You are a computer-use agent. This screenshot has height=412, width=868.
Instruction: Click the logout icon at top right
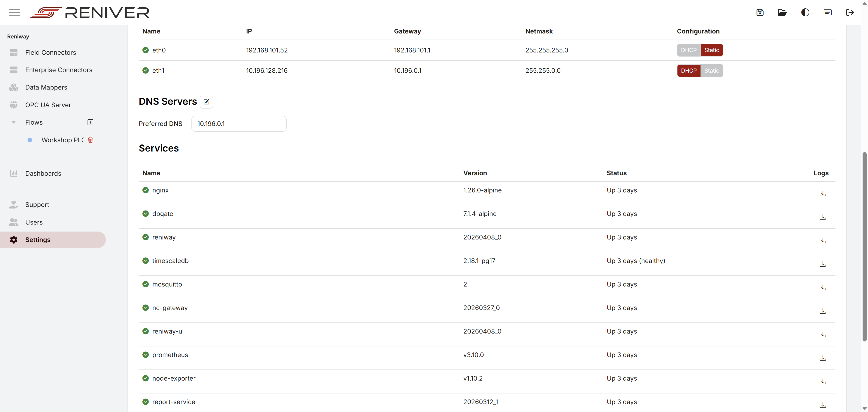pos(850,12)
